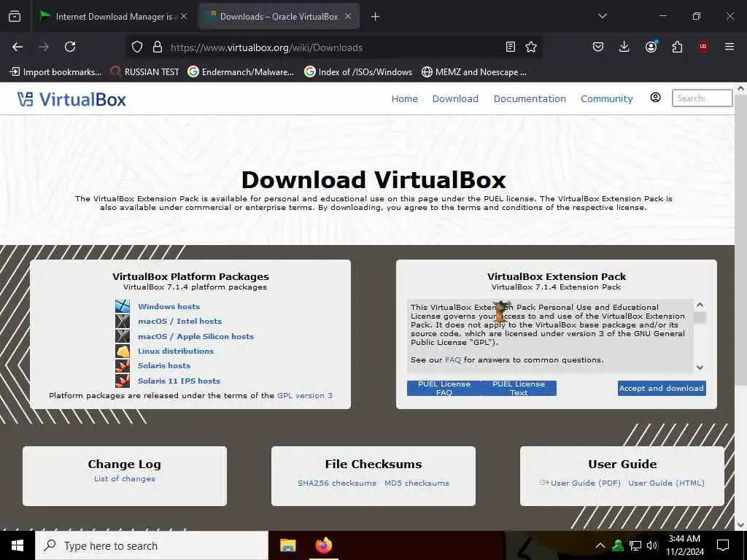This screenshot has height=560, width=747.
Task: Open the Documentation menu item
Action: coord(530,98)
